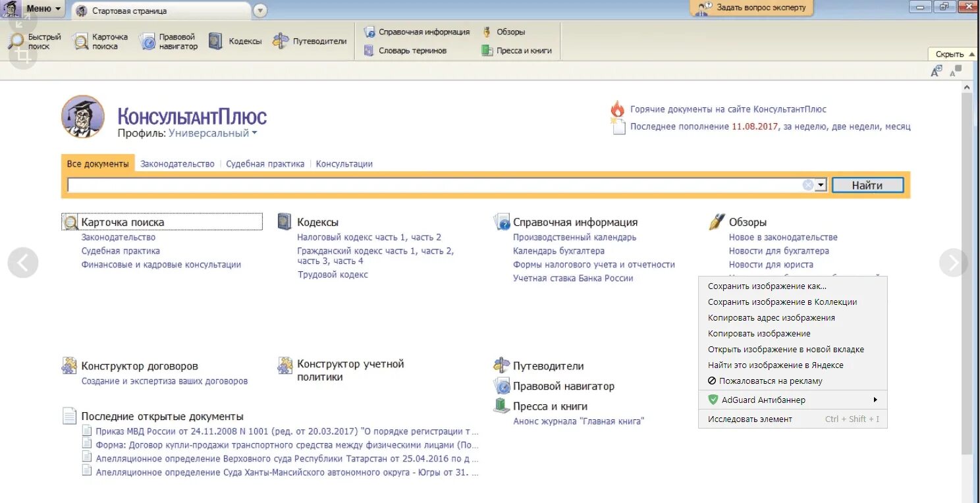Screen dimensions: 980x503
Task: Go to previous image with left arrow
Action: (23, 263)
